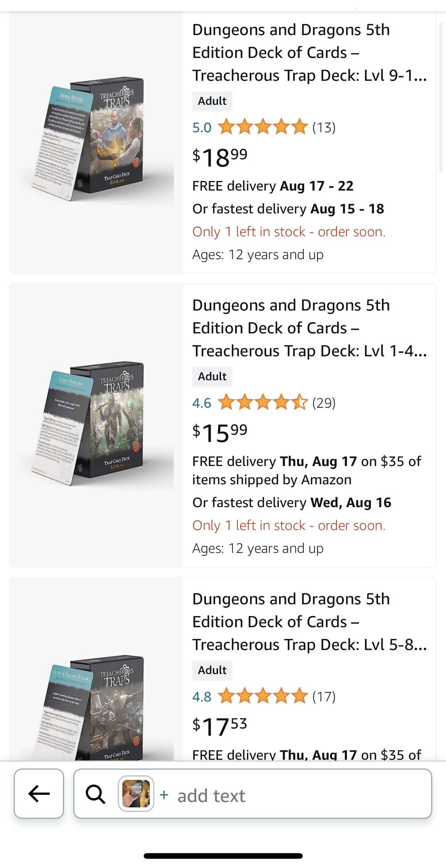Tap the home indicator bar at the bottom

tap(223, 856)
